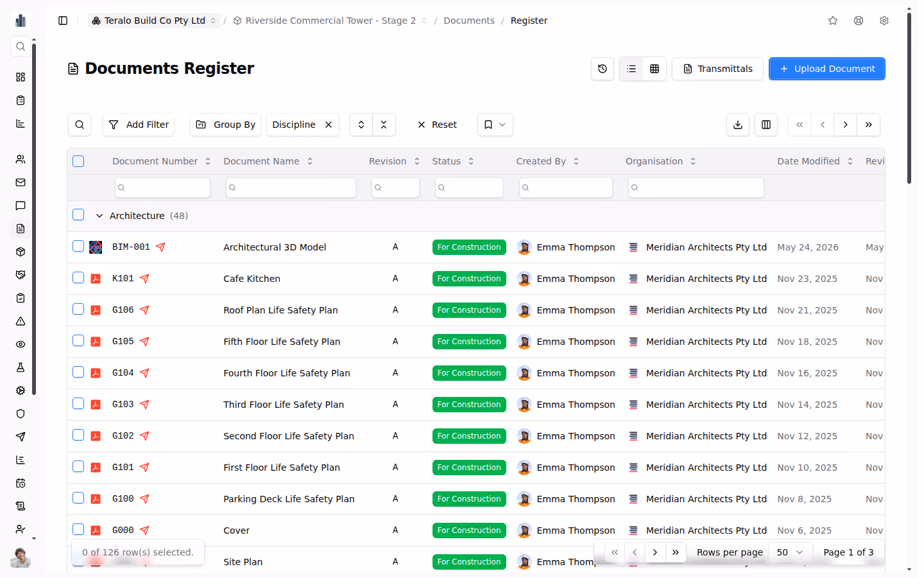Click the Status filter input
The height and width of the screenshot is (578, 924).
click(469, 188)
